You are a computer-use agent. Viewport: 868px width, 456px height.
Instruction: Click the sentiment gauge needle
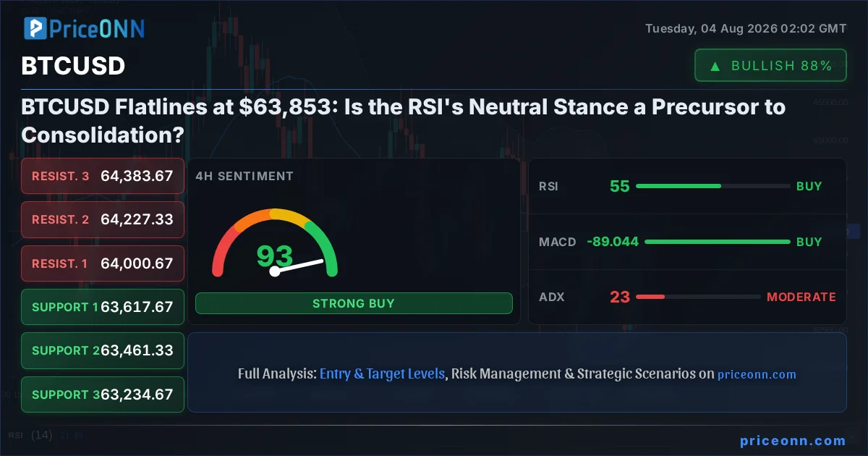point(297,266)
